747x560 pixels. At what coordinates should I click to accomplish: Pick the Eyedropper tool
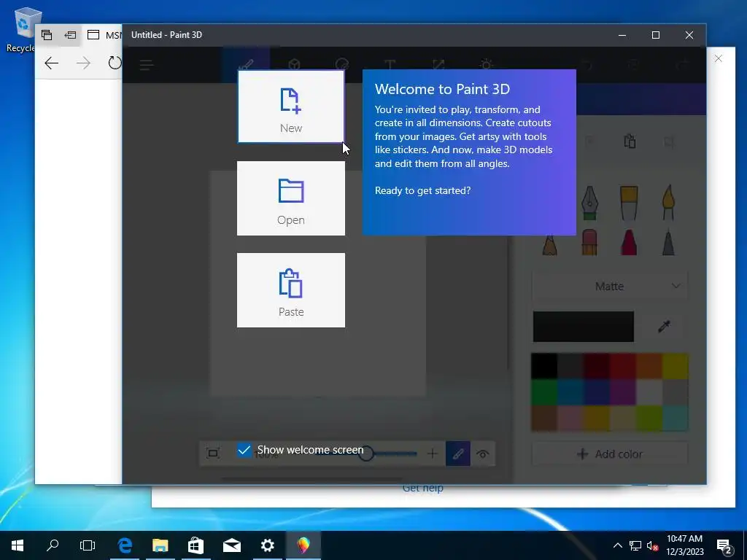[x=664, y=327]
